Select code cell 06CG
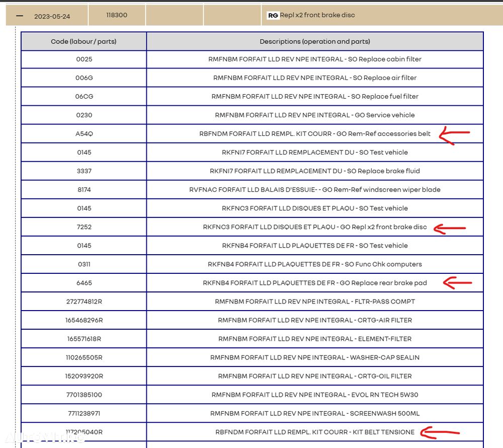 pos(84,96)
